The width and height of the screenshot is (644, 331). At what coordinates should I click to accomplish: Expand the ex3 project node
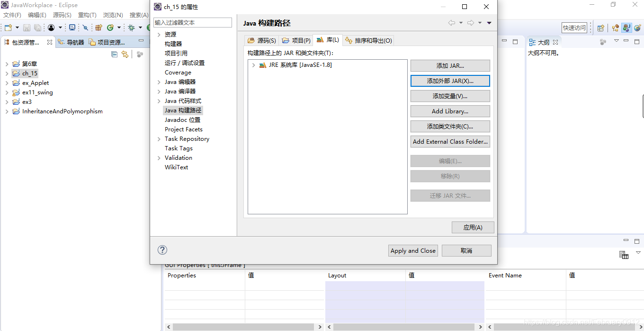7,102
